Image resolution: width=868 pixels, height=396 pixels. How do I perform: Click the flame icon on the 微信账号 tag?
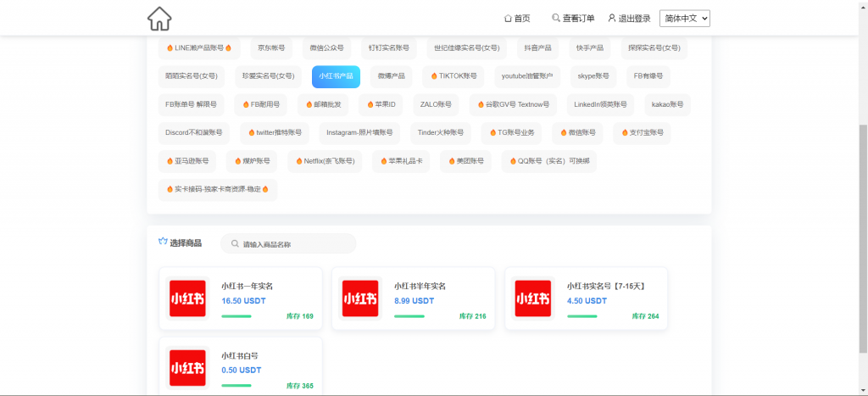pyautogui.click(x=564, y=133)
